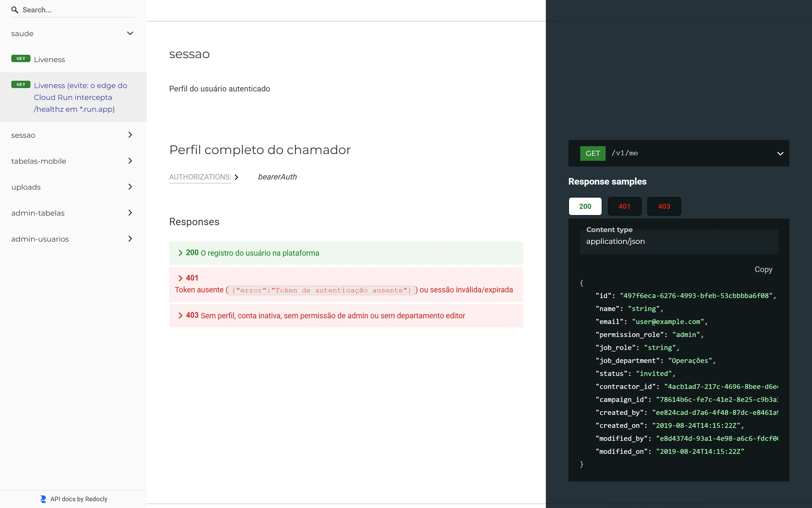Click the "permission_role" line in JSON
The image size is (812, 508).
coord(650,335)
